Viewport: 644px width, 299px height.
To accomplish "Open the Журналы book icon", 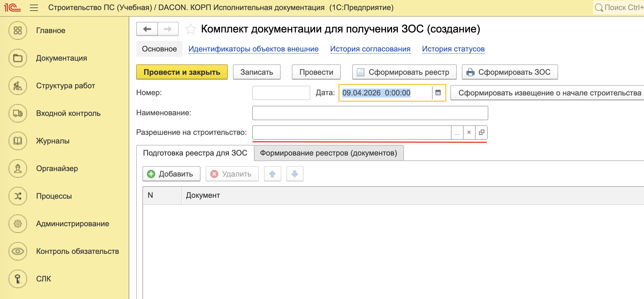I will pyautogui.click(x=18, y=141).
